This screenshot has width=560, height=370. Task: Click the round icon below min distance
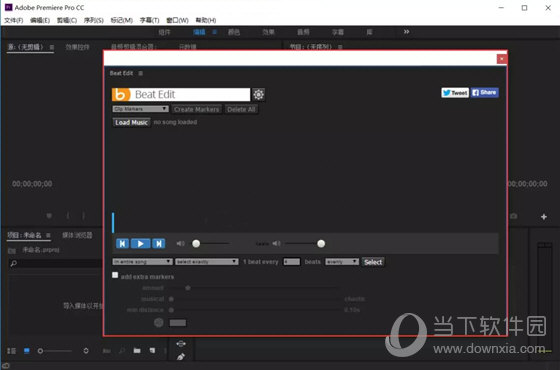pos(159,323)
